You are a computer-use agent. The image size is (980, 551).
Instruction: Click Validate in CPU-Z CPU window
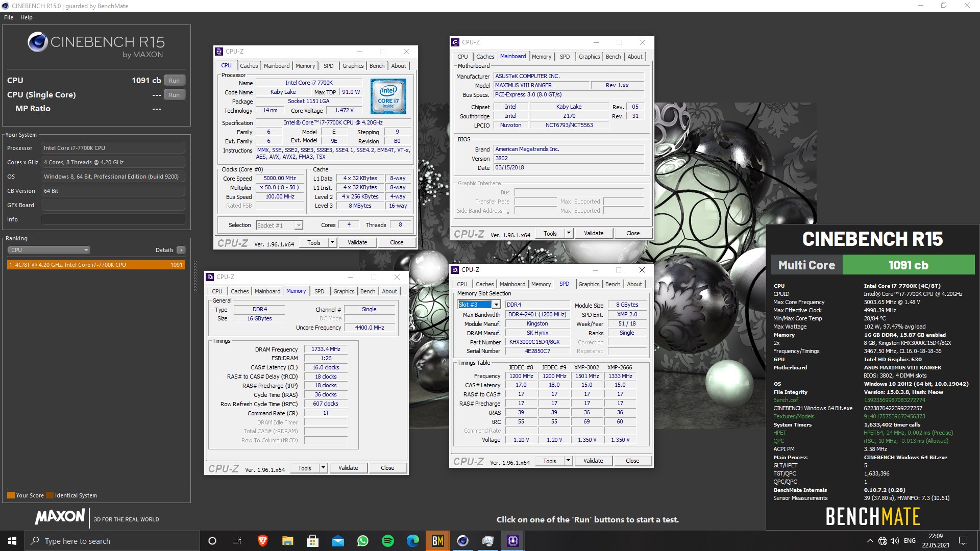click(357, 242)
